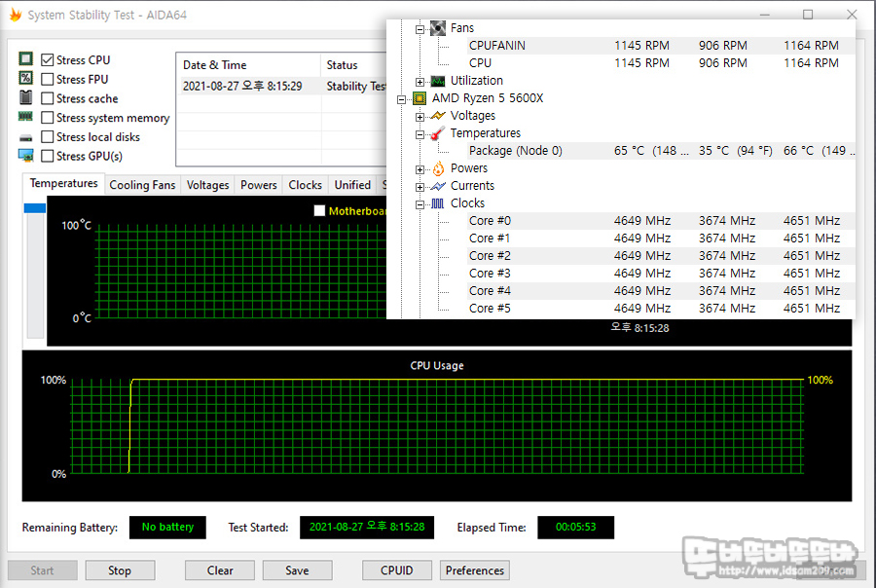Viewport: 876px width, 588px height.
Task: Select the Core #3 clock row
Action: [660, 274]
